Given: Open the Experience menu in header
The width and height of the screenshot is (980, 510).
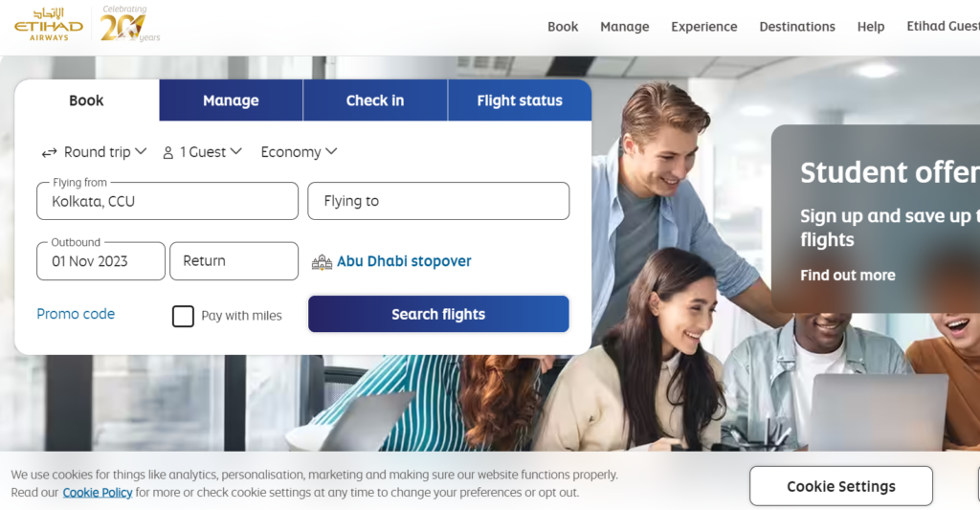Looking at the screenshot, I should click(703, 27).
